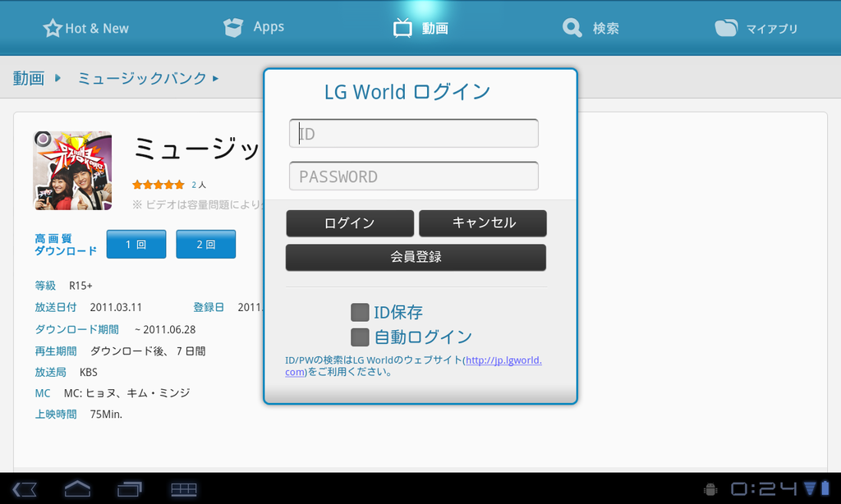Select the video TV icon
This screenshot has width=841, height=504.
402,28
